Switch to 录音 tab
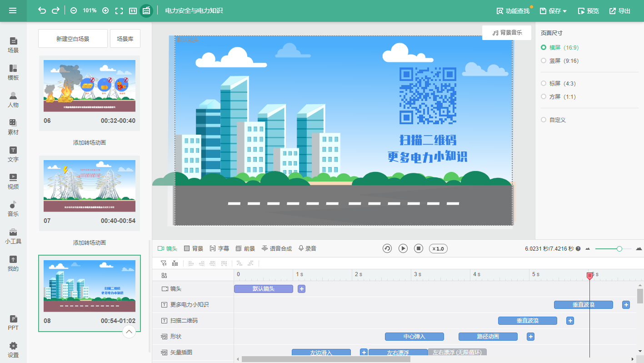Screen dimensions: 644x363 coord(307,248)
